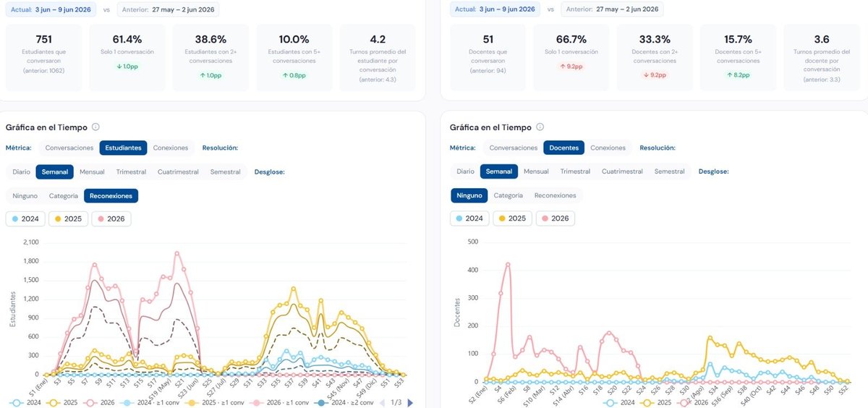The height and width of the screenshot is (408, 868).
Task: Click the 4.2 Turnos promedio del estudiante card
Action: pos(377,57)
